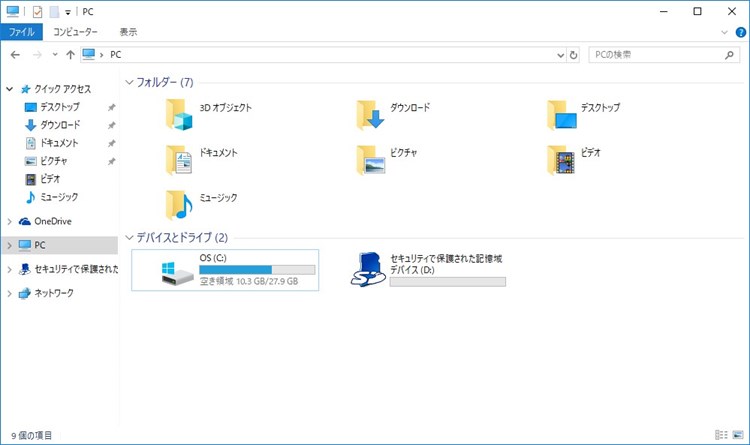Open the ダウンロード folder in the main pane
Viewport: 750px width, 445px height.
371,115
